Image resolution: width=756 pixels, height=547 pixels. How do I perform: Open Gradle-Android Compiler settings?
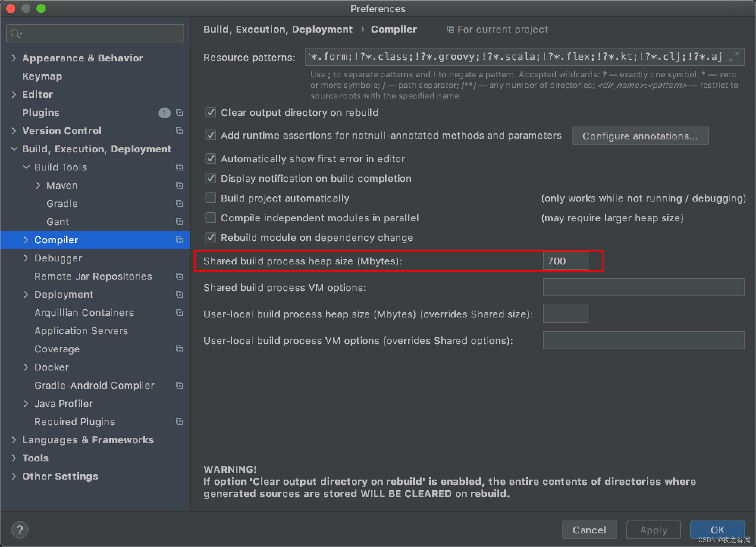(95, 385)
